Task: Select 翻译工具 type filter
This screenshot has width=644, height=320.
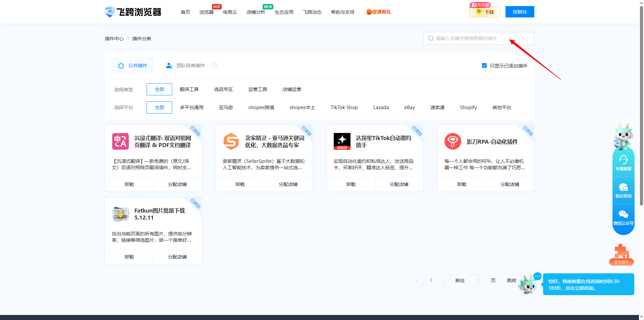Action: coord(189,89)
